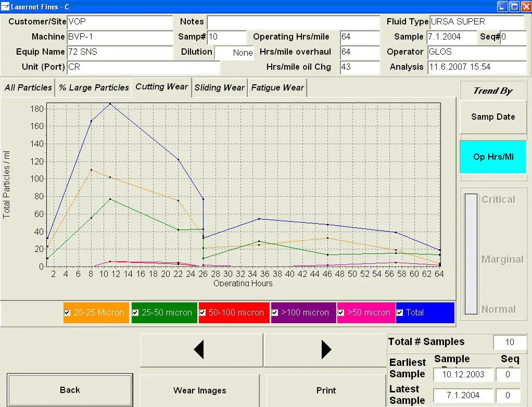Click the Print button
The width and height of the screenshot is (532, 407).
pyautogui.click(x=326, y=390)
